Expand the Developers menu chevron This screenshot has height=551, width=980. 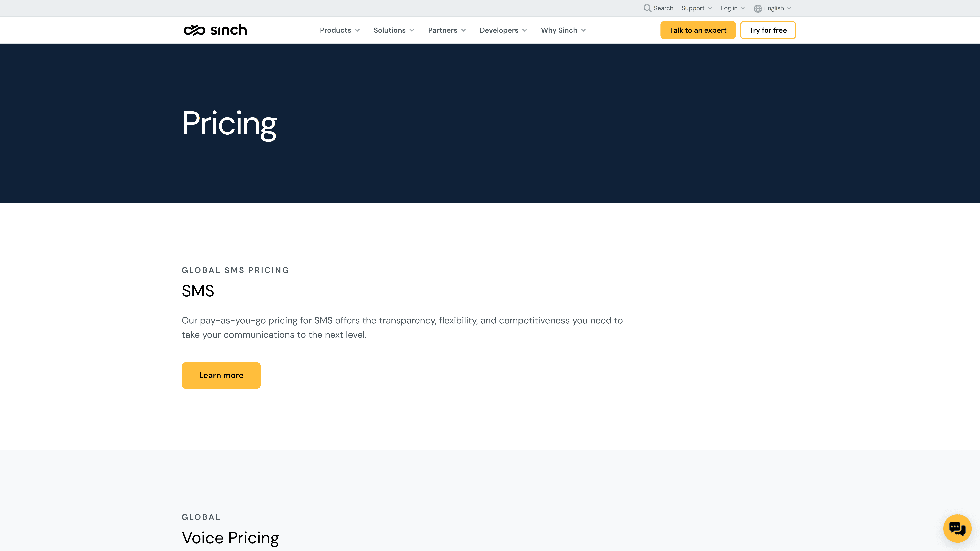pyautogui.click(x=525, y=30)
